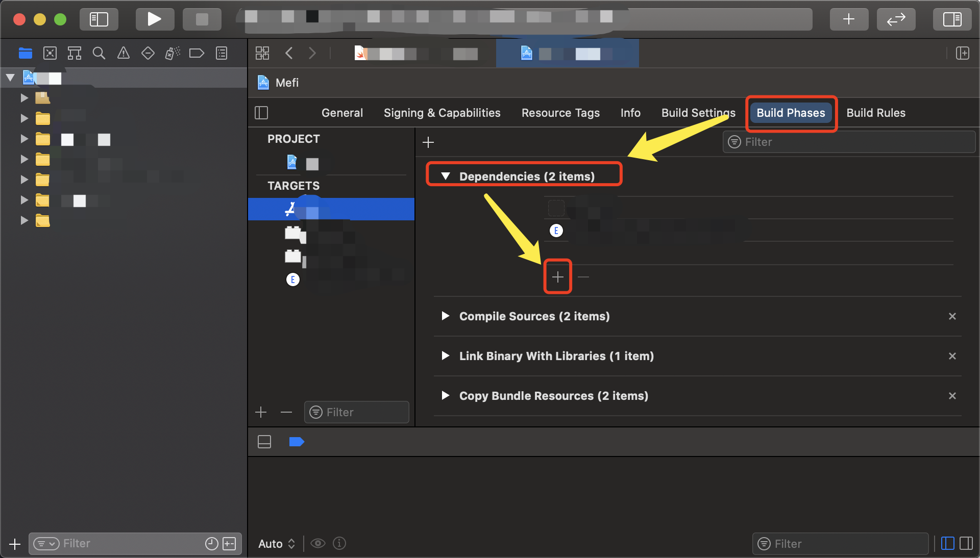Remove dependency with the minus button

point(583,277)
